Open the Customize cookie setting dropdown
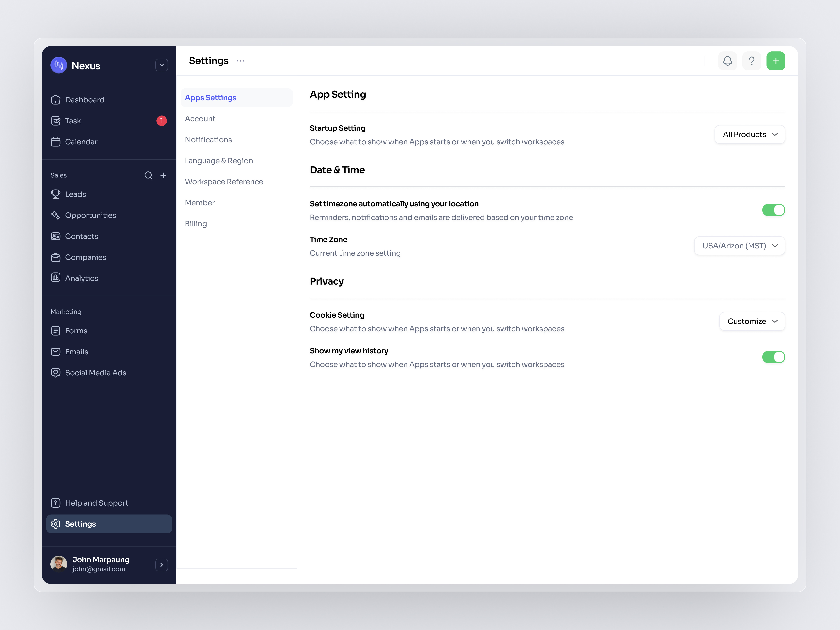The height and width of the screenshot is (630, 840). click(752, 321)
